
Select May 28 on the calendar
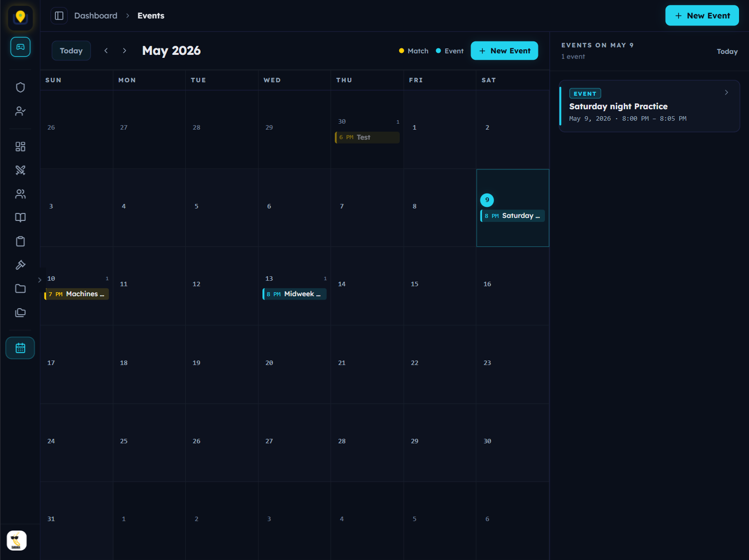click(367, 443)
